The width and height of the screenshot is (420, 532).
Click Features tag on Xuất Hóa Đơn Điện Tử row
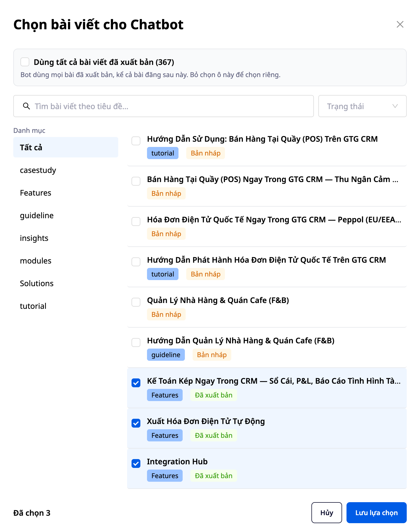(165, 435)
